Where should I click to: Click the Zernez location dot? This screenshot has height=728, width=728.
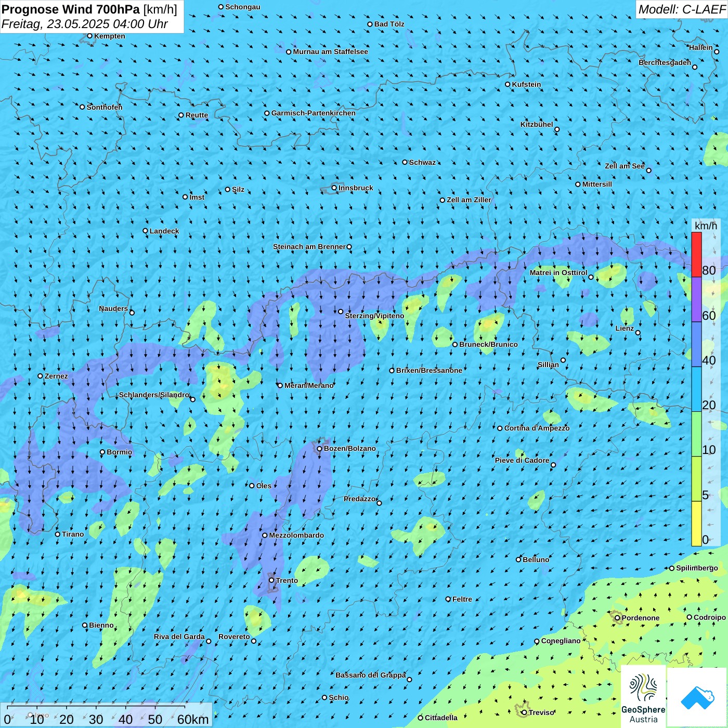click(41, 376)
